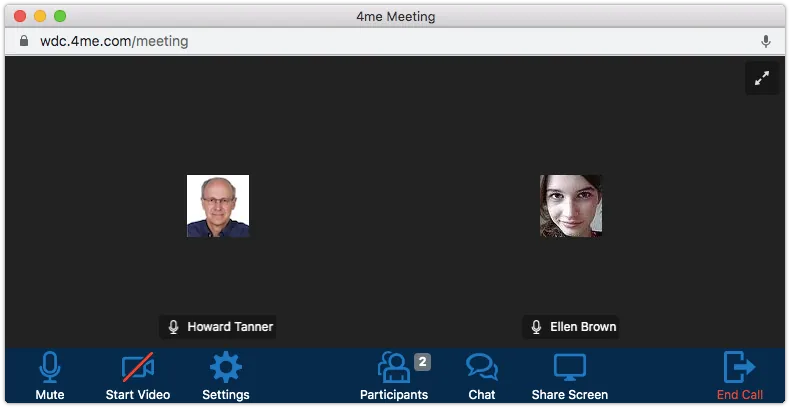Mute the microphone in the toolbar
The width and height of the screenshot is (790, 408).
click(49, 376)
